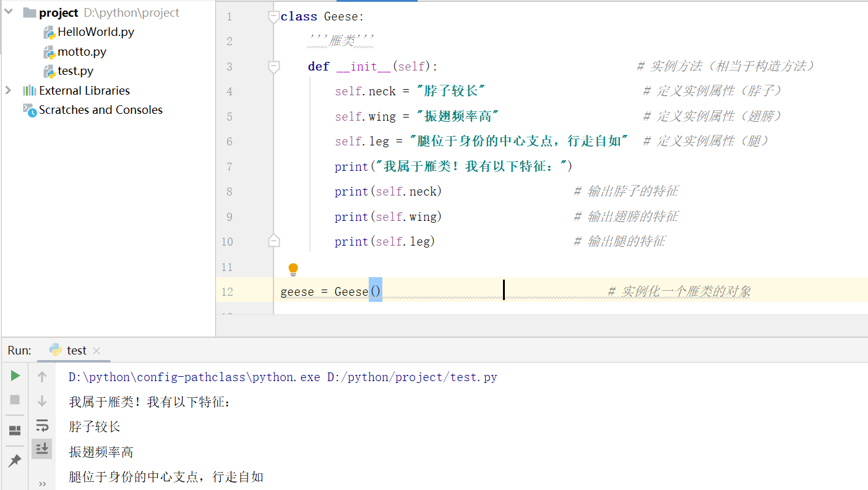
Task: Click the test.py Python file icon
Action: click(x=49, y=71)
